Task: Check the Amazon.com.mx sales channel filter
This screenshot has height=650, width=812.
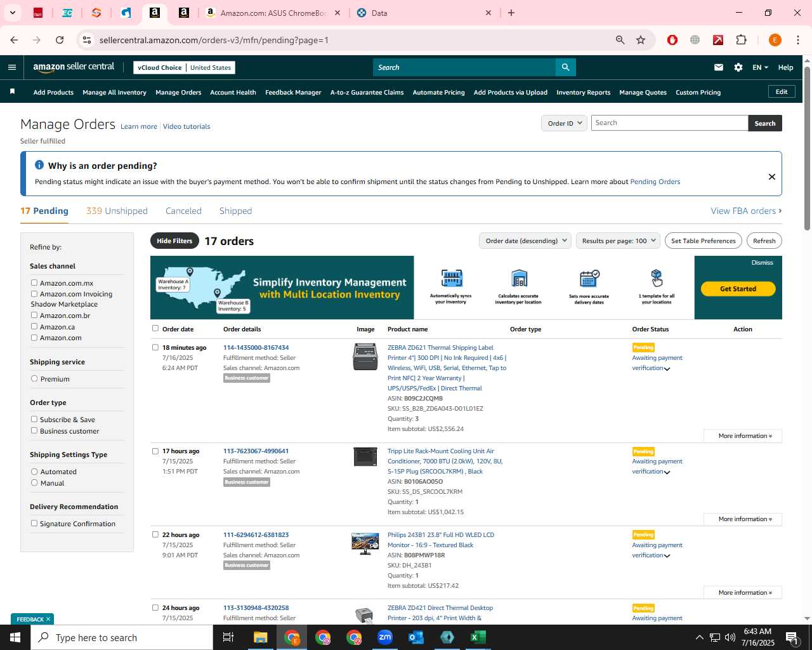Action: pyautogui.click(x=34, y=282)
